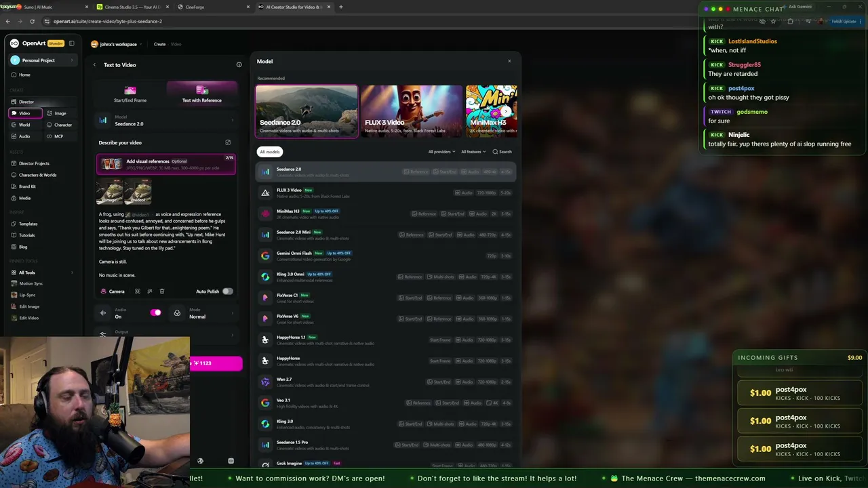The width and height of the screenshot is (868, 488).
Task: Select Video in the Create section
Action: [x=25, y=113]
